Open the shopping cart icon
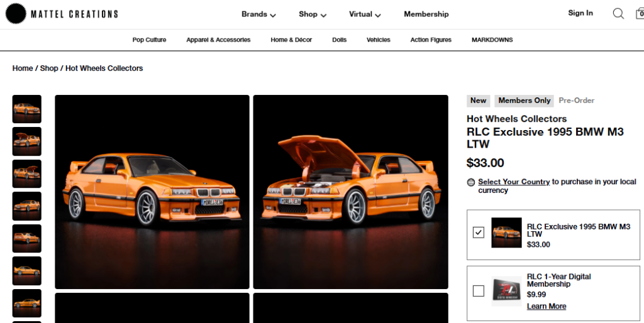 (639, 14)
